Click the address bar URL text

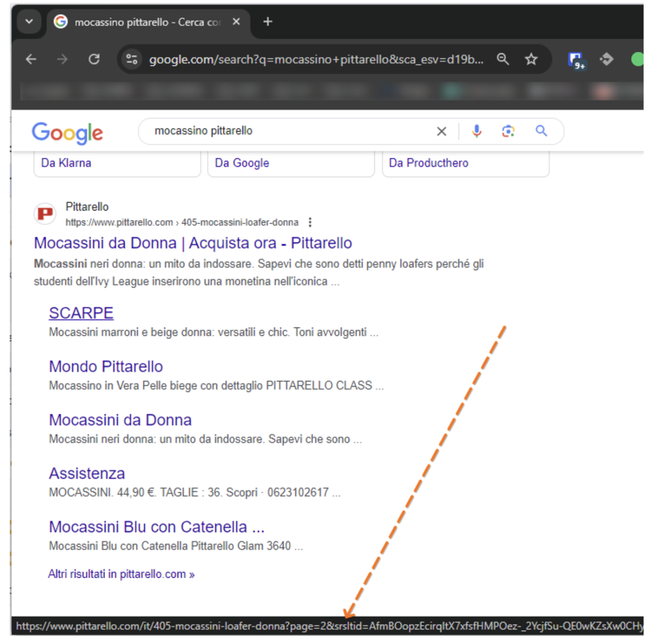coord(316,60)
